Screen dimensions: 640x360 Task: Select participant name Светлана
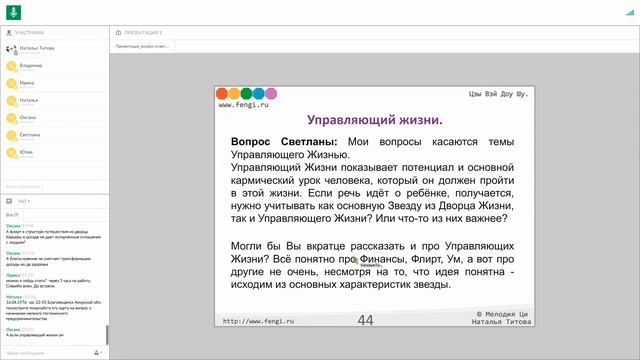point(30,135)
